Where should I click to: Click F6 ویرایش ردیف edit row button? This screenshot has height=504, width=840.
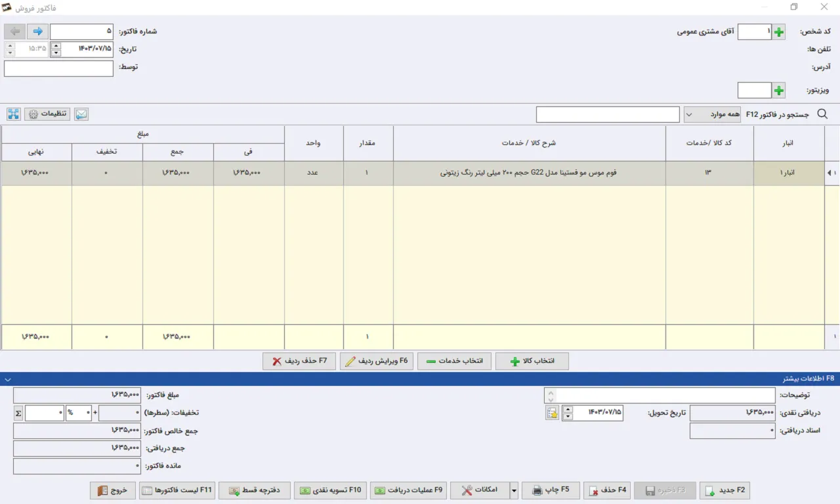[x=377, y=362]
